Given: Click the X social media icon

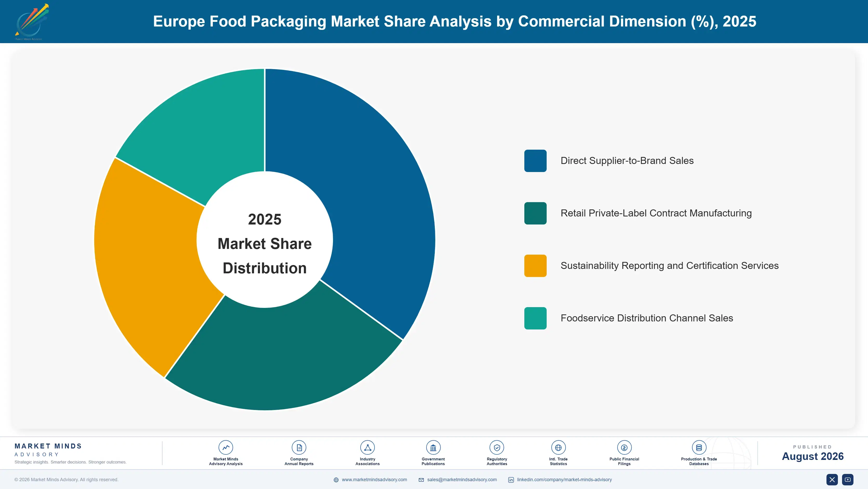Looking at the screenshot, I should click(832, 480).
